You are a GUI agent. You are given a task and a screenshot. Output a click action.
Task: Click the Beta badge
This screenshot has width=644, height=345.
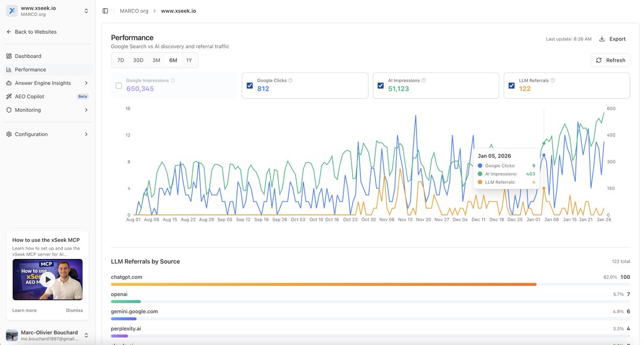tap(83, 97)
